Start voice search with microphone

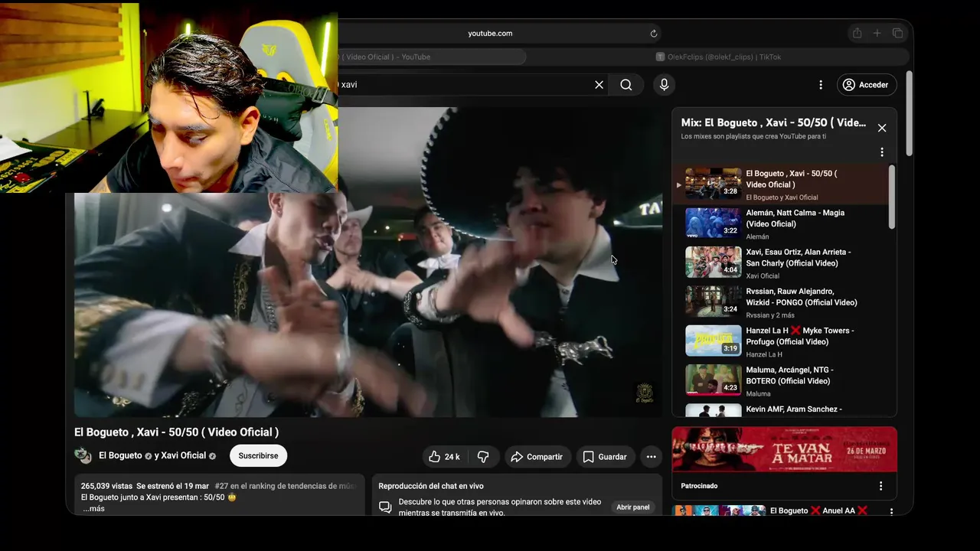coord(664,85)
